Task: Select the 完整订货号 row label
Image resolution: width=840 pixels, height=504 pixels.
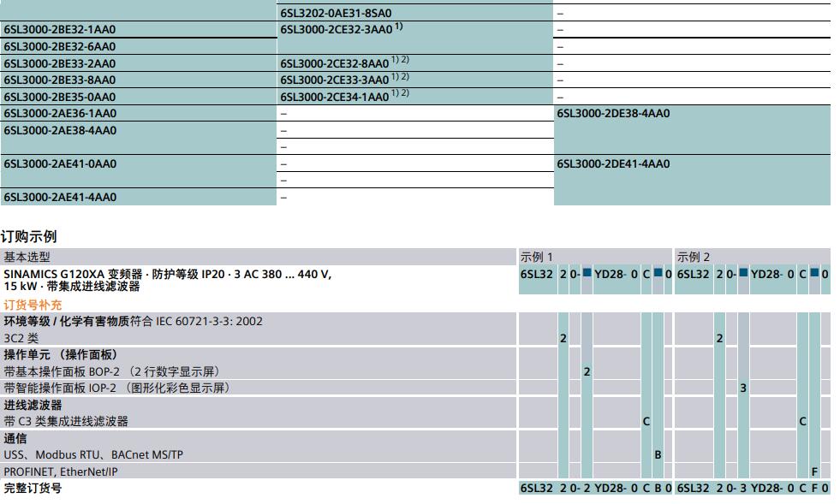Action: coord(33,488)
